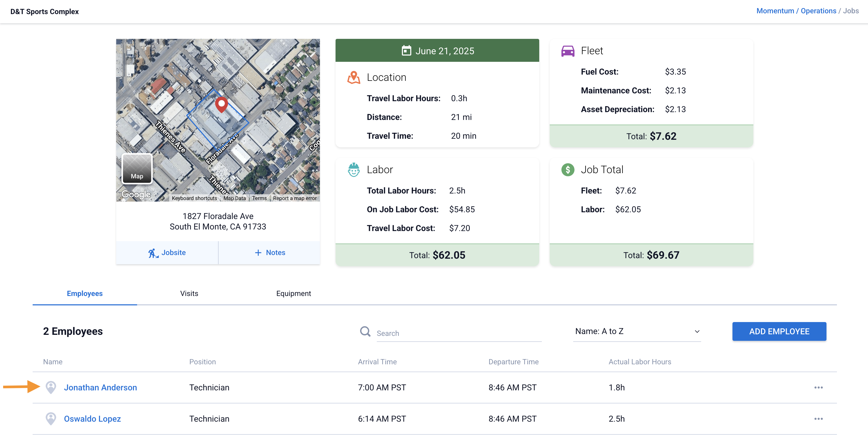The height and width of the screenshot is (448, 868).
Task: Click the green Job Total dollar icon
Action: click(568, 170)
